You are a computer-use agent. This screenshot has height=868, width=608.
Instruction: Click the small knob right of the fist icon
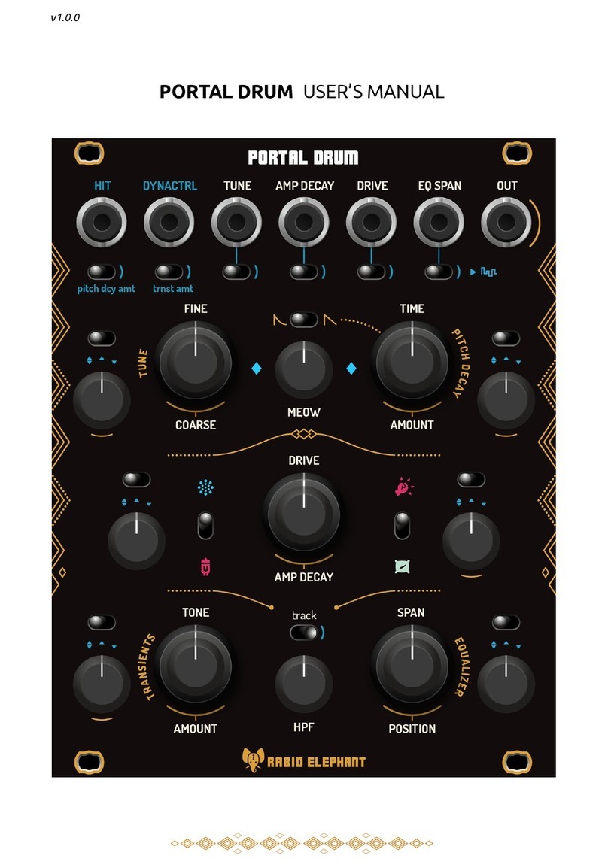pos(471,541)
